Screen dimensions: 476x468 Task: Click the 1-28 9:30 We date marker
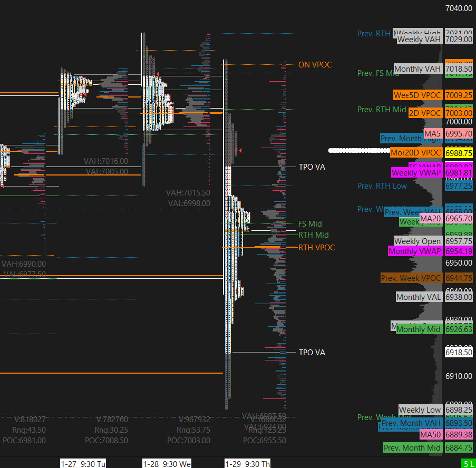point(167,464)
